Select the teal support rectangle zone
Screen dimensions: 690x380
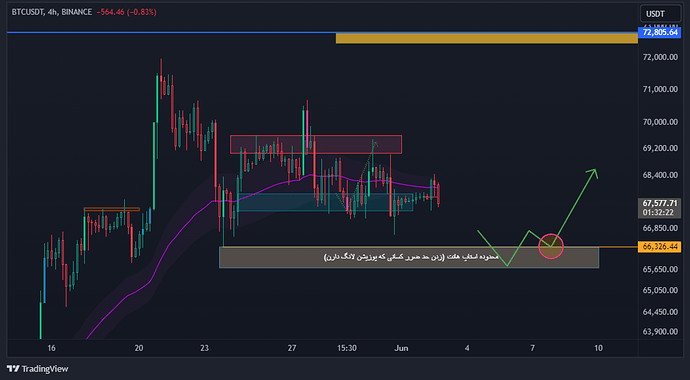click(x=325, y=202)
